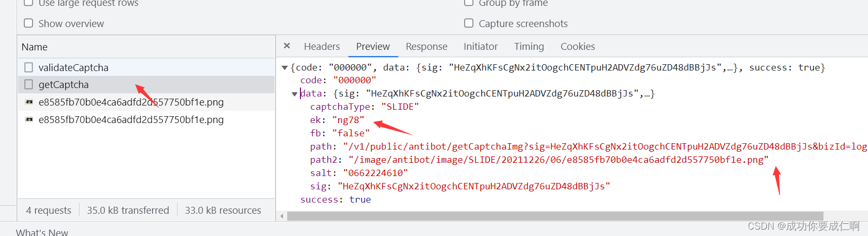Viewport: 868px width, 236px height.
Task: Toggle Use large request rows checkbox
Action: 29,2
